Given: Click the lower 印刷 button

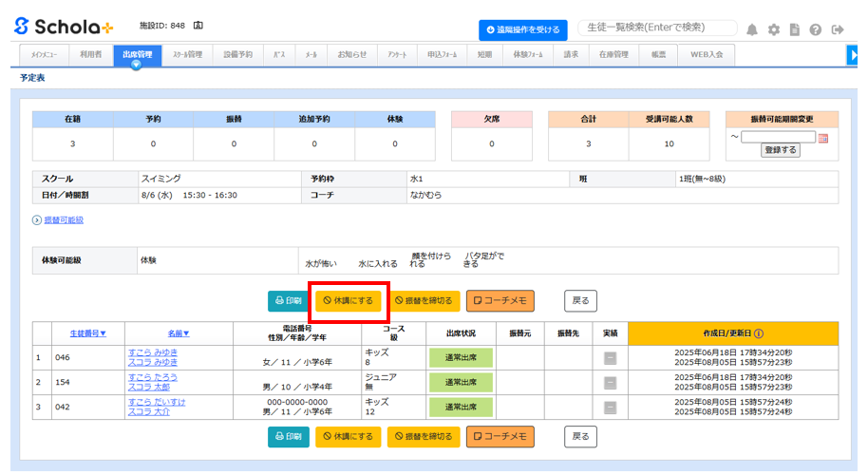Looking at the screenshot, I should pyautogui.click(x=289, y=436).
